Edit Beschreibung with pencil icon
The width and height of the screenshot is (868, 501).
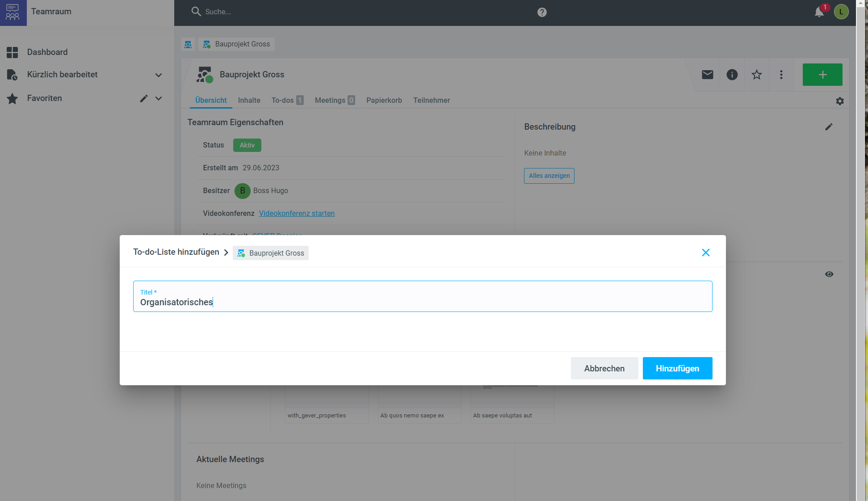pyautogui.click(x=828, y=127)
